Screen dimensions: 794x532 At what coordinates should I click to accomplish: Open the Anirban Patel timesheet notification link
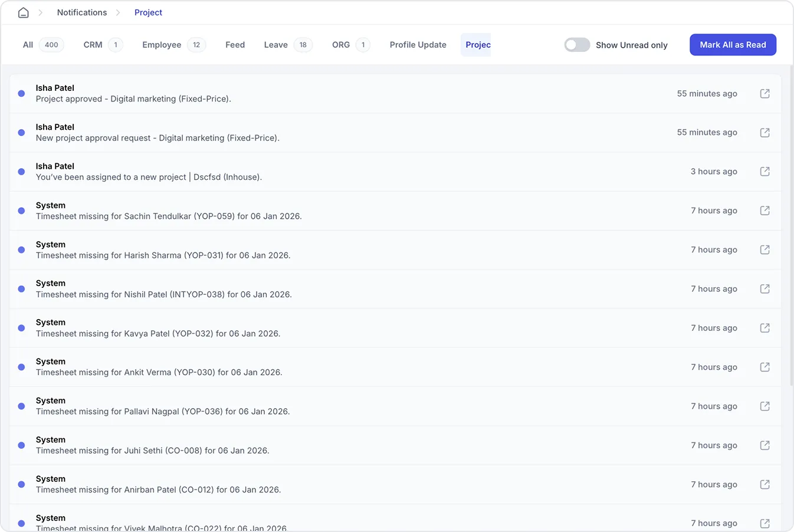coord(765,484)
